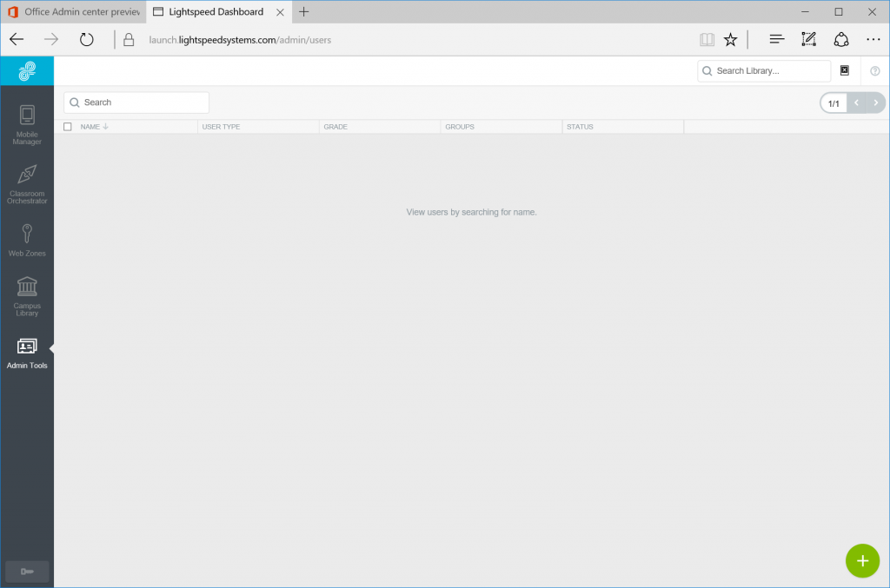Click the Lightspeed logo at top left
The image size is (890, 588).
pos(27,71)
